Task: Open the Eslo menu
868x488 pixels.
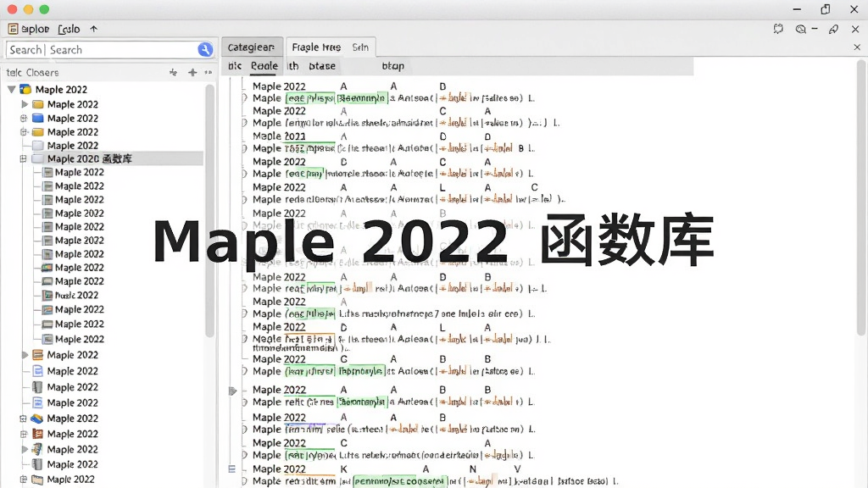Action: click(69, 29)
